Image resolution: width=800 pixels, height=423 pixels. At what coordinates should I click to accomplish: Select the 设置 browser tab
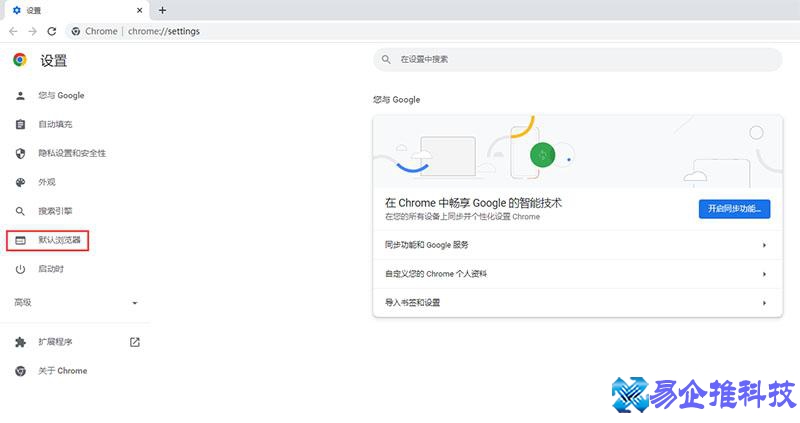coord(77,10)
